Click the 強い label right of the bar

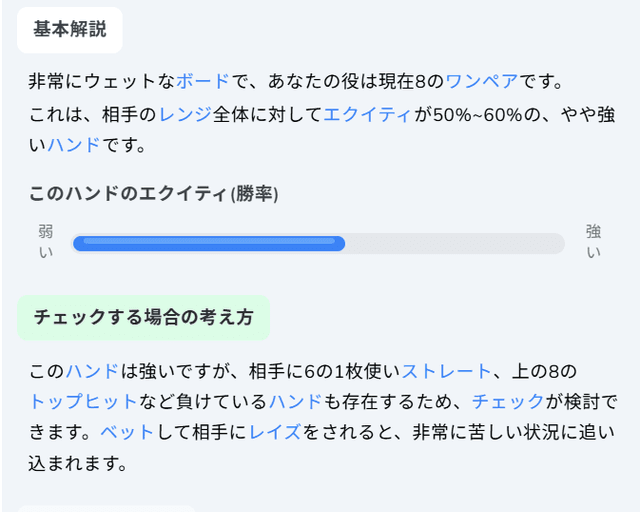point(593,242)
